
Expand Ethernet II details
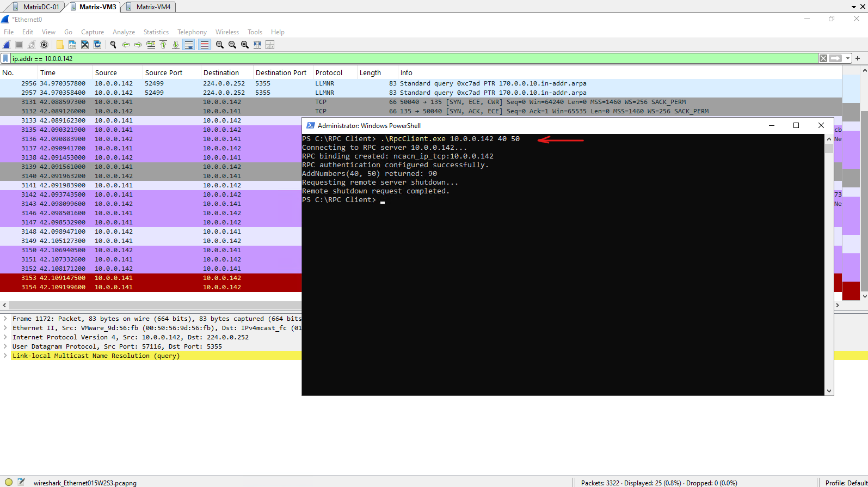pyautogui.click(x=5, y=328)
